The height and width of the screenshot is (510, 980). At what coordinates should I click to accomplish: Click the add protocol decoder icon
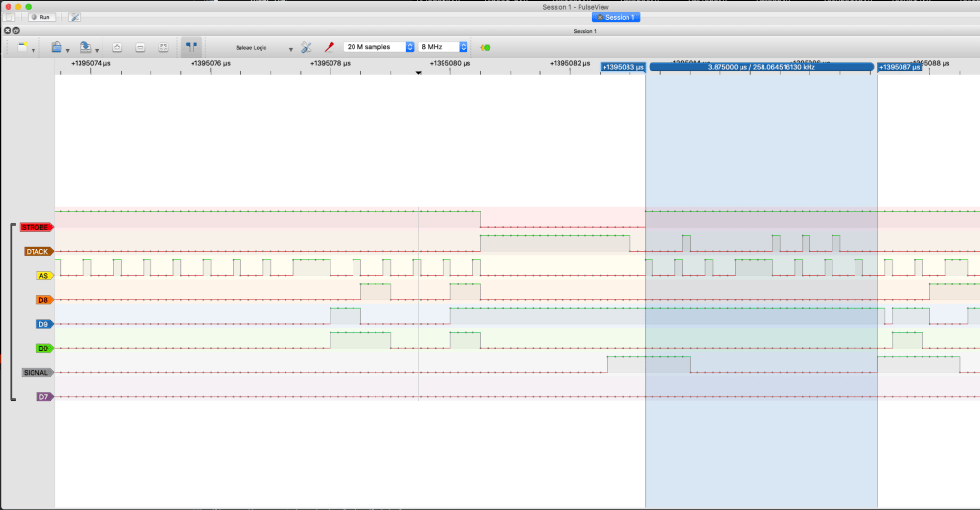click(x=486, y=46)
